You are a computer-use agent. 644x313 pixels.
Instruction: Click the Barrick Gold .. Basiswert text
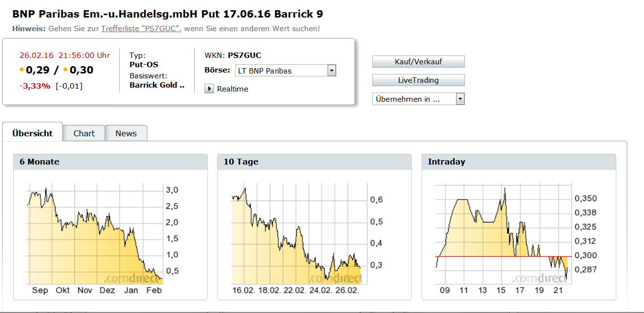pos(157,85)
